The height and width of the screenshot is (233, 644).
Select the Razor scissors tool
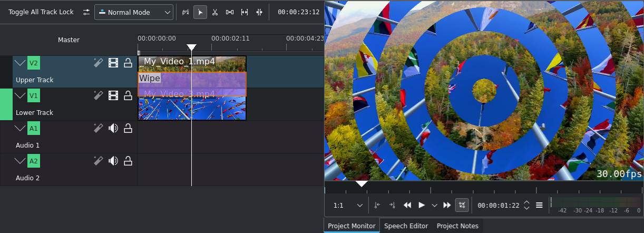[x=215, y=12]
